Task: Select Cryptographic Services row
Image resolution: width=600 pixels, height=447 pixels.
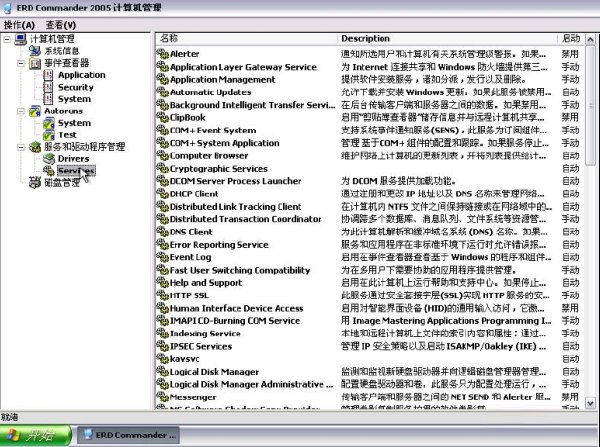Action: [x=218, y=169]
